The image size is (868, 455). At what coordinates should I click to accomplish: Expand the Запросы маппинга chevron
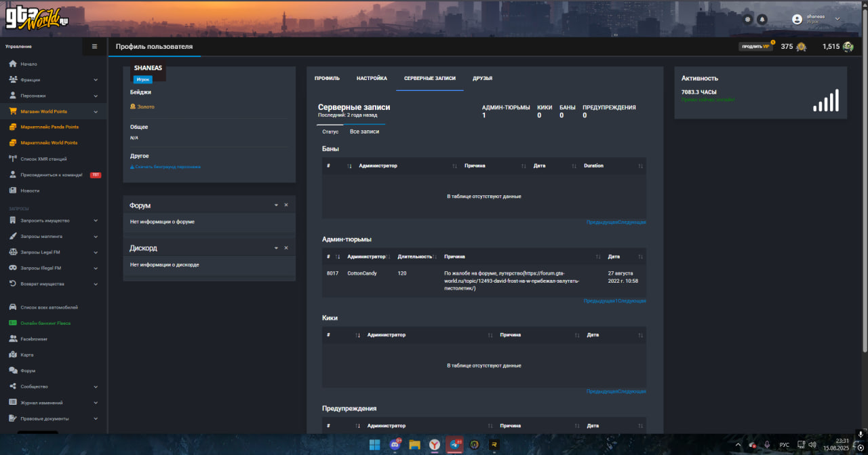96,236
